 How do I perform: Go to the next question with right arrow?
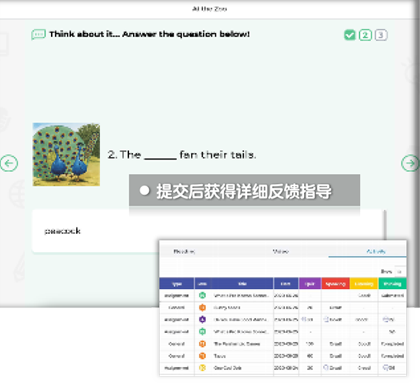coord(410,163)
